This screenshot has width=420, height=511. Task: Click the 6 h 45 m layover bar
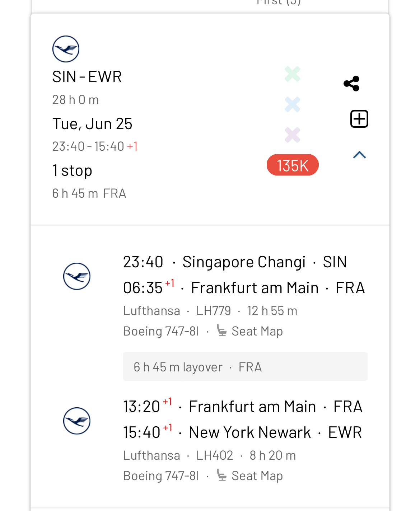245,367
